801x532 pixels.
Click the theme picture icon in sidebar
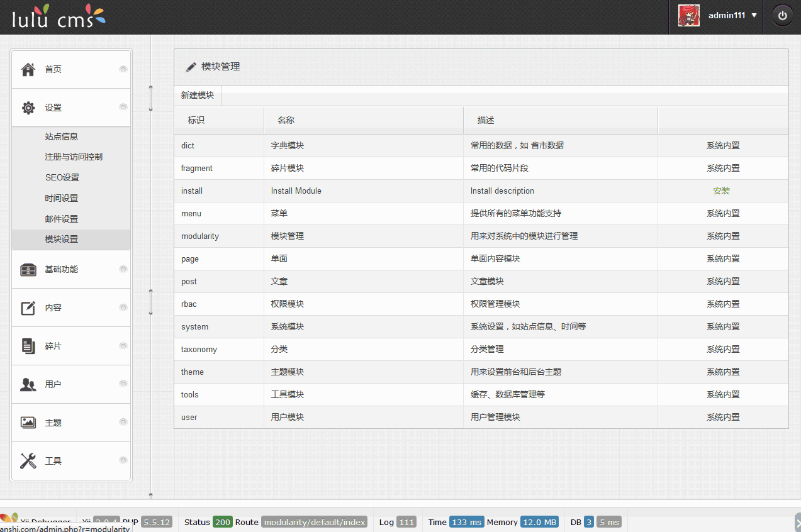coord(28,423)
